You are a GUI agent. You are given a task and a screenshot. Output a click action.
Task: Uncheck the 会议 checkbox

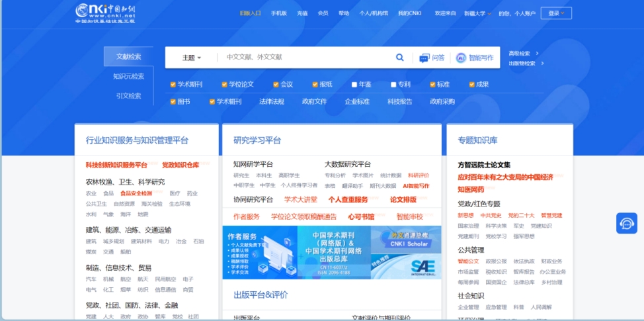(276, 85)
